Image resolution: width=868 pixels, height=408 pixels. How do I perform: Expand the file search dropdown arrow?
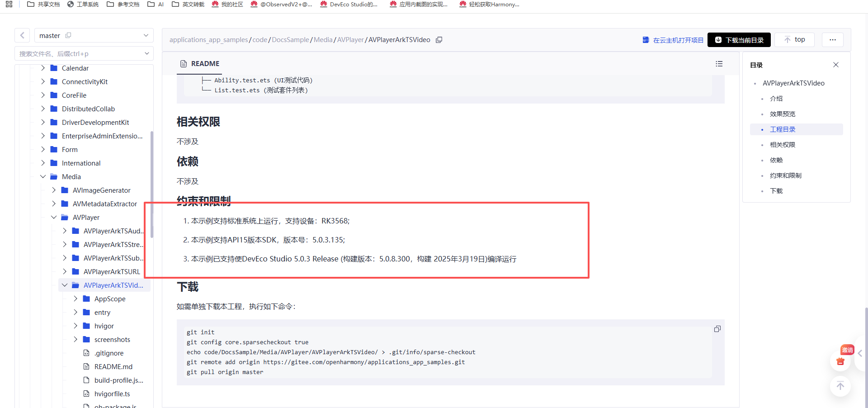[146, 53]
